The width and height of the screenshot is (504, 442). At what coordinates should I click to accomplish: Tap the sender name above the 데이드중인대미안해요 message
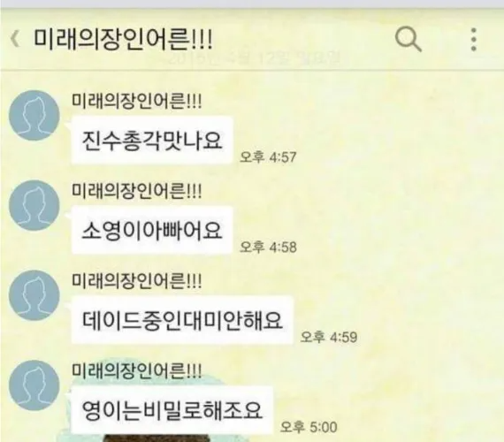click(x=136, y=281)
